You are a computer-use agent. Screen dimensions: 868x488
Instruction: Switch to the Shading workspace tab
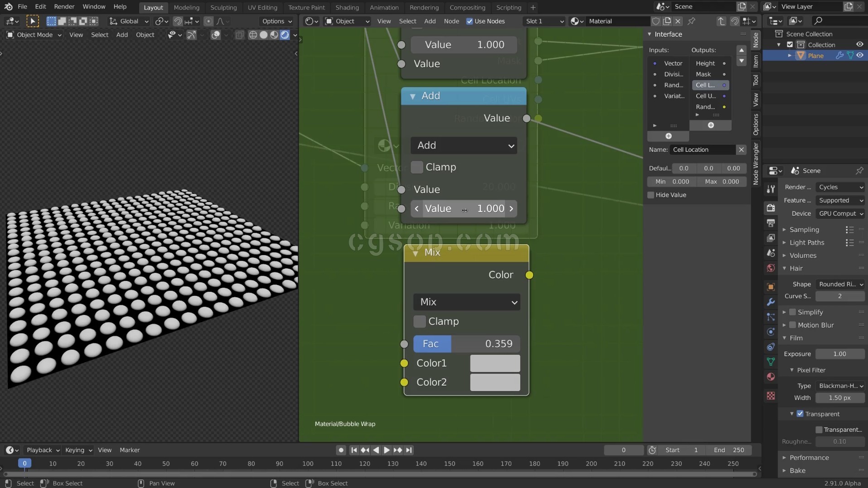tap(347, 7)
